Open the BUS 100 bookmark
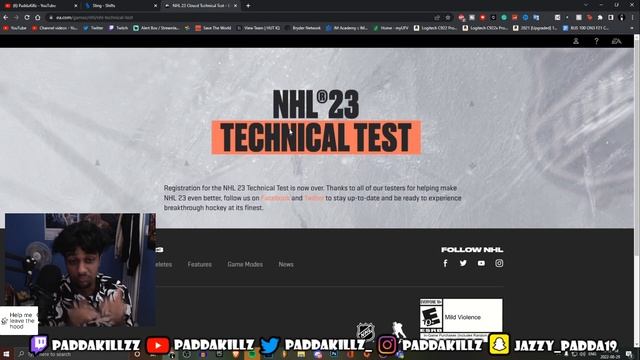 coord(586,28)
